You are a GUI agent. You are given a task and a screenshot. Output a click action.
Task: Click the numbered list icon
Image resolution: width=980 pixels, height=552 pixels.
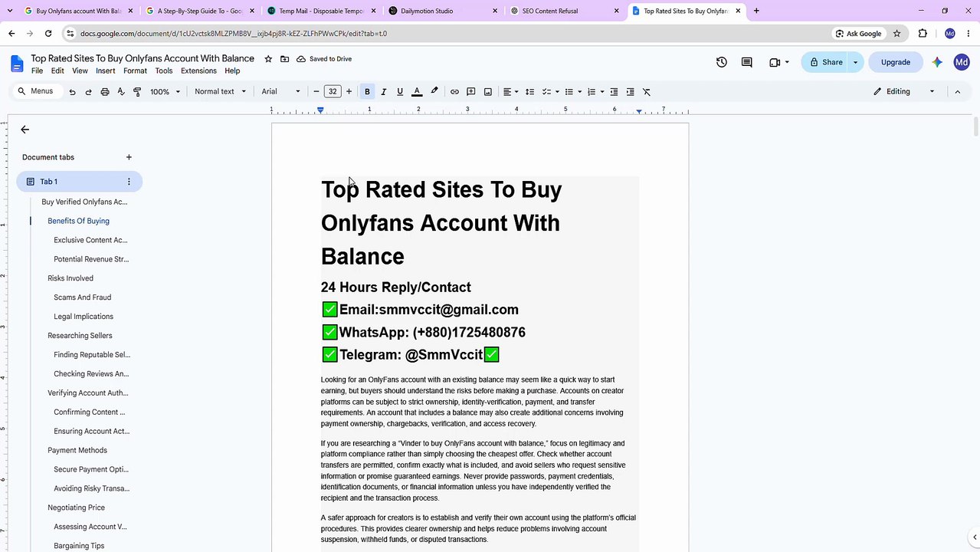click(x=592, y=92)
